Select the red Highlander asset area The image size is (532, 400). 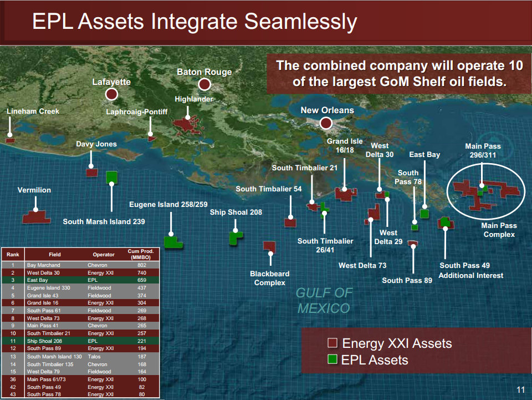pos(188,124)
